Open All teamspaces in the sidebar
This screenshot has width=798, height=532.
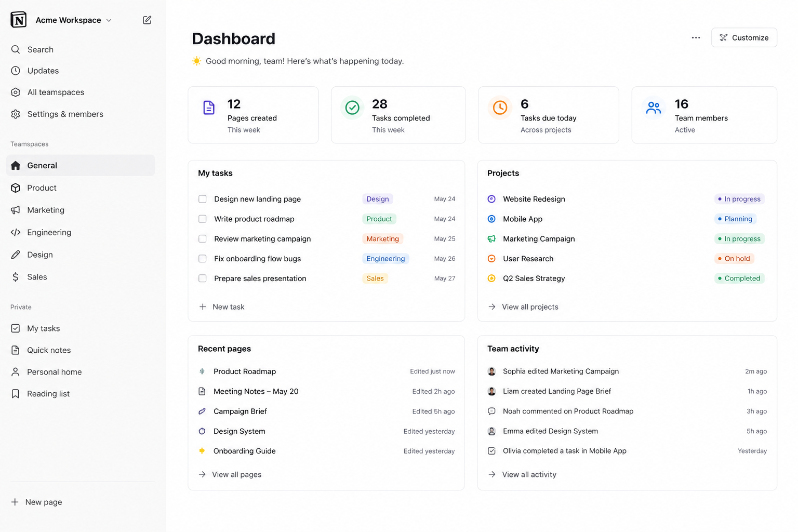(81, 92)
